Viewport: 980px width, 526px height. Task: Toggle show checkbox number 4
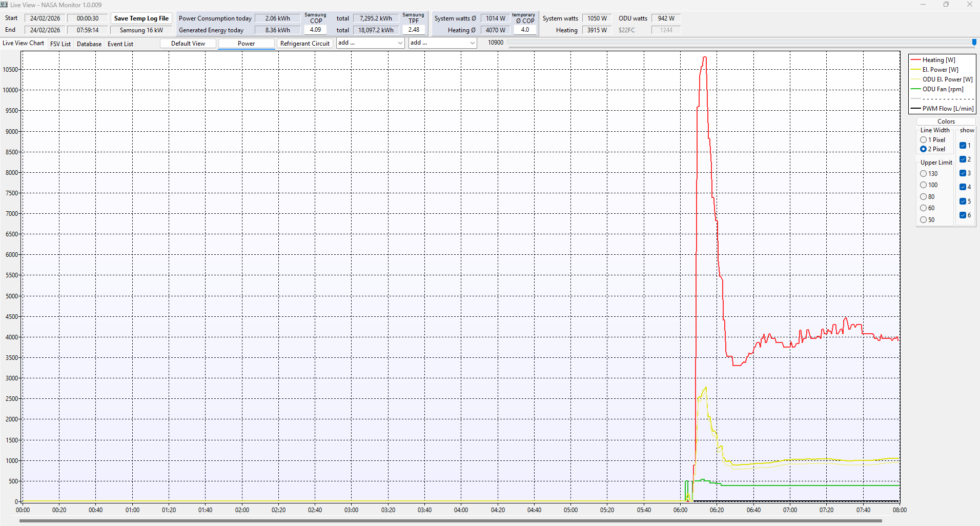963,187
